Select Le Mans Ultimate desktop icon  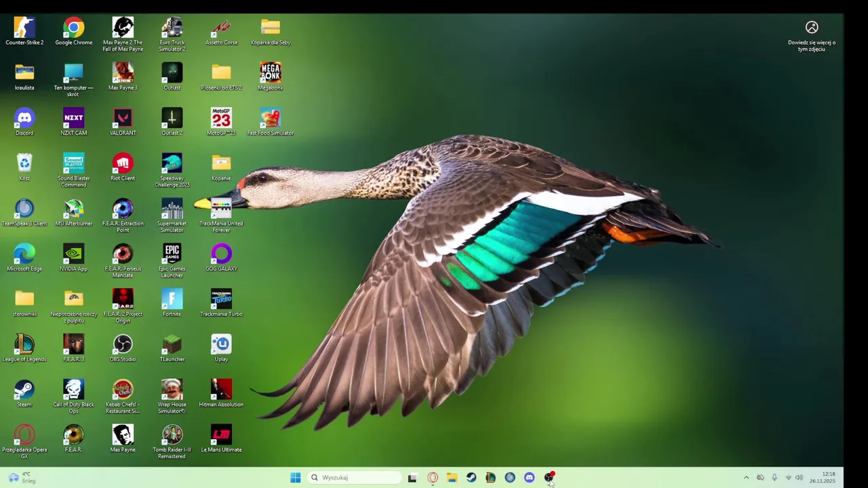221,440
